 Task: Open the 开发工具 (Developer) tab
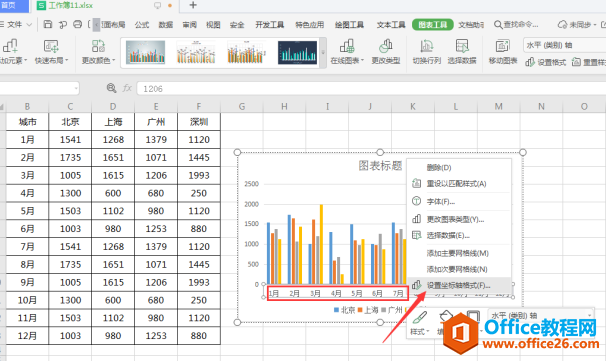(x=269, y=25)
